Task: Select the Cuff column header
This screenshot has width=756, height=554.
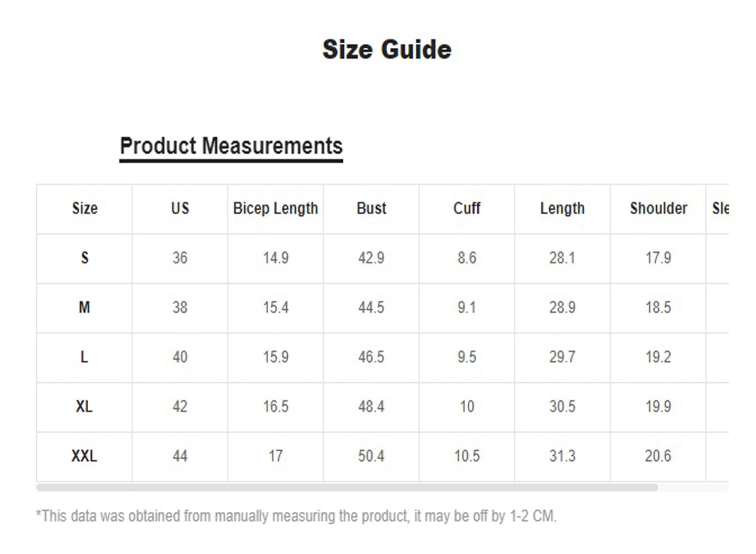Action: click(467, 209)
